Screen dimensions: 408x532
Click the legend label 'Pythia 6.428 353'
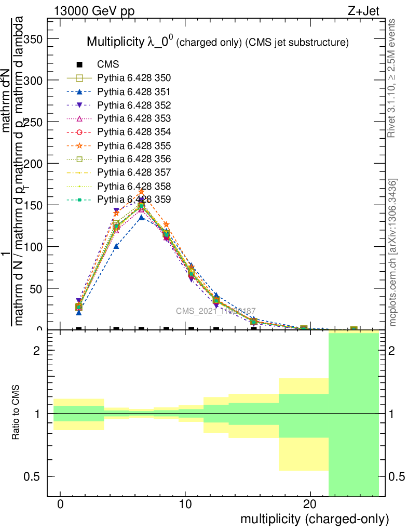[x=134, y=118]
